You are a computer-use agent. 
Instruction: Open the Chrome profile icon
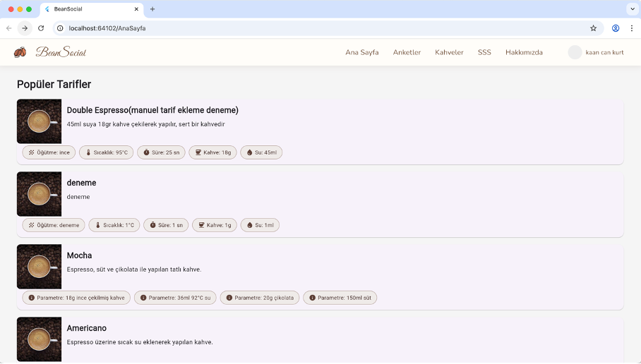click(x=616, y=28)
